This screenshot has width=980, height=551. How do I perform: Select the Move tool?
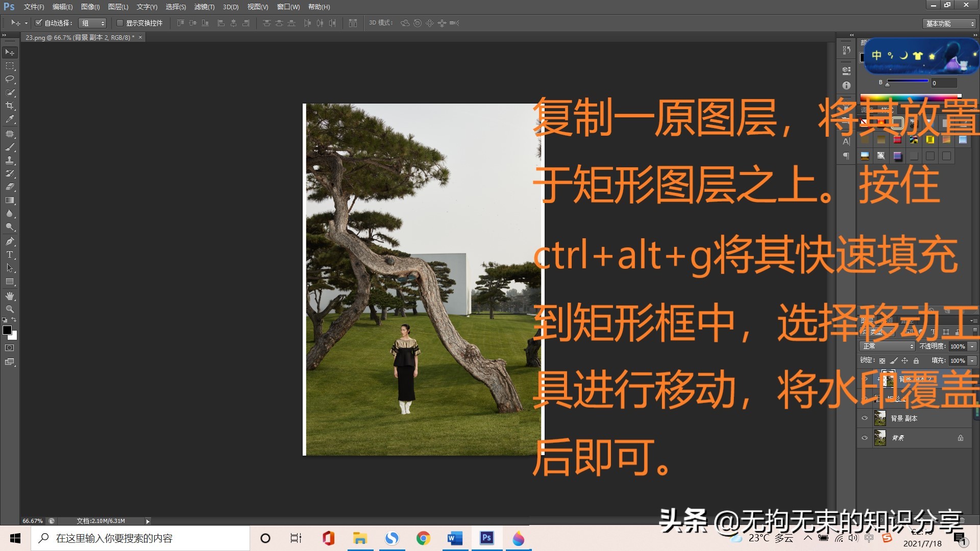click(x=9, y=52)
